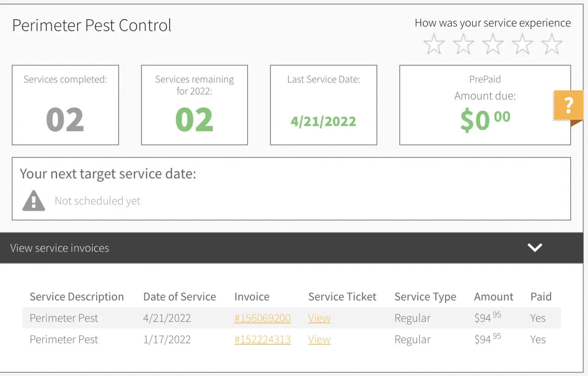View service ticket for 4/21/2022 service
The width and height of the screenshot is (588, 376).
click(x=319, y=318)
